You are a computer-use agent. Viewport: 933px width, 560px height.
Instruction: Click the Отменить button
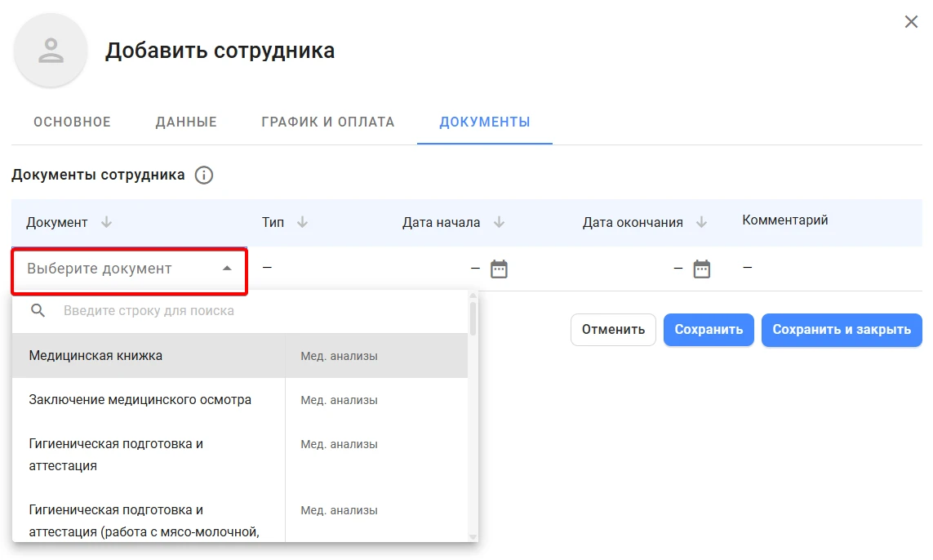coord(613,330)
